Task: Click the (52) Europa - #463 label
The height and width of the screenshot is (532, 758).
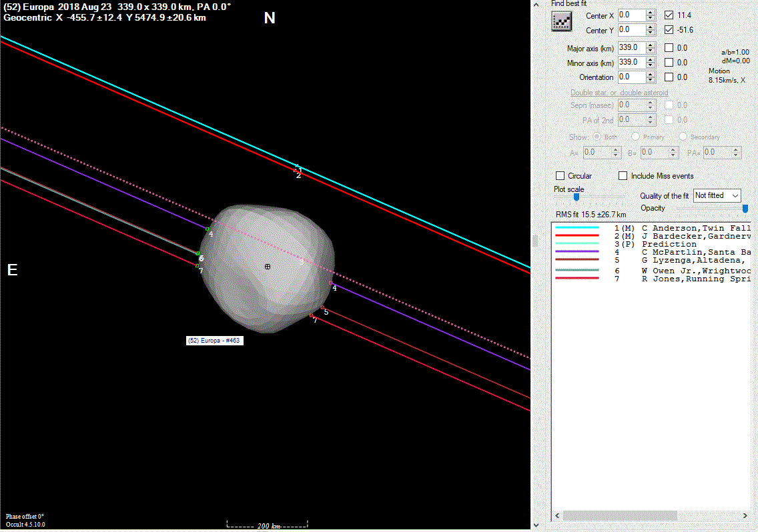Action: [214, 341]
